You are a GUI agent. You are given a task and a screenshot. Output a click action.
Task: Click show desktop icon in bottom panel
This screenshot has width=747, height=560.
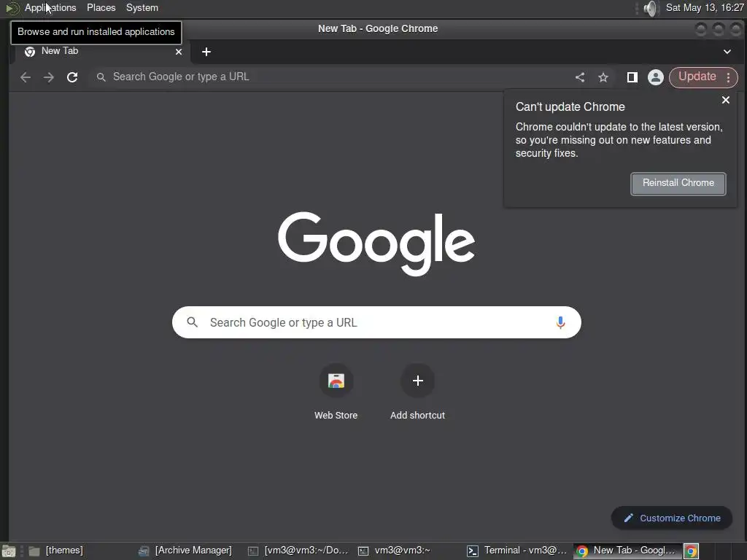[x=9, y=551]
